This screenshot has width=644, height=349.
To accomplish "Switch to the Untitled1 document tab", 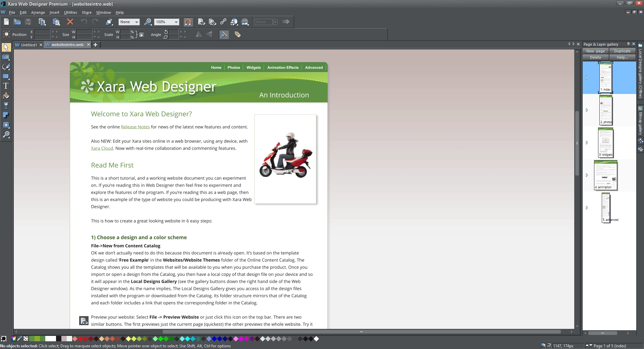I will [29, 45].
